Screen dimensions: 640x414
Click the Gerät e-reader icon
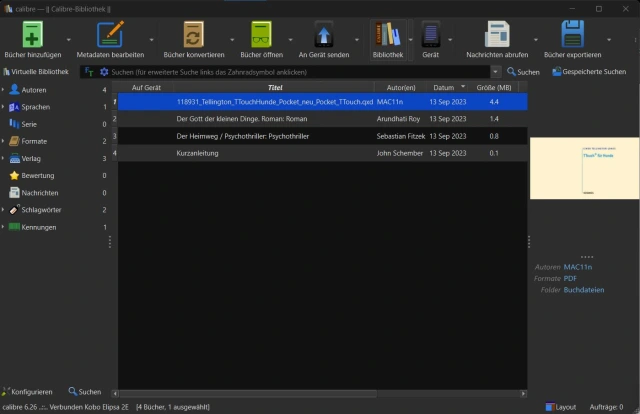(x=431, y=34)
